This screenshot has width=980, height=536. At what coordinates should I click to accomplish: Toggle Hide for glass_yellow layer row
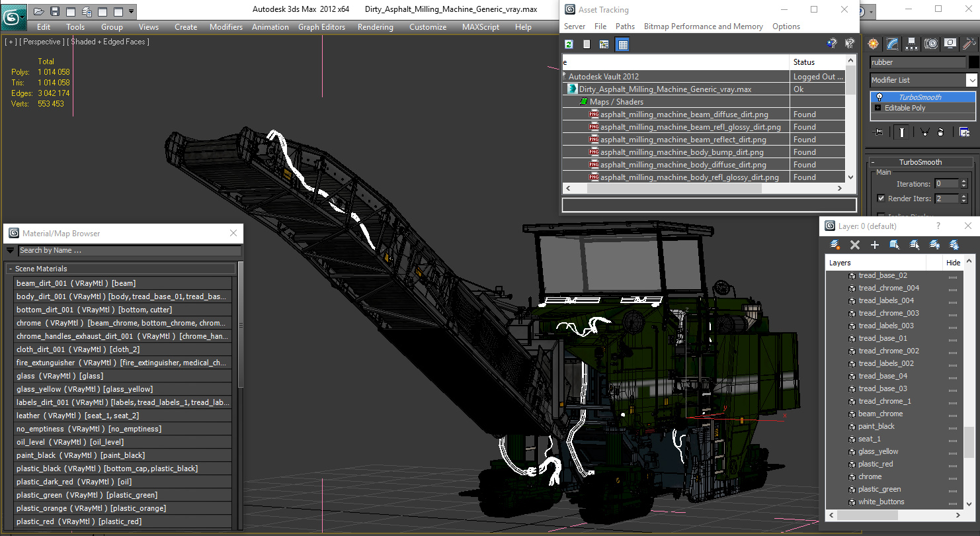(x=953, y=452)
